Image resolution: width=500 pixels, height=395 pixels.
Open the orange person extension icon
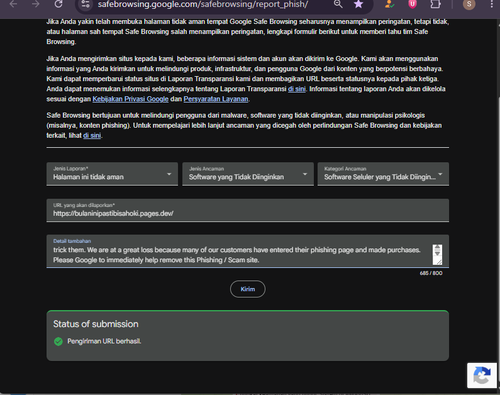tap(389, 4)
